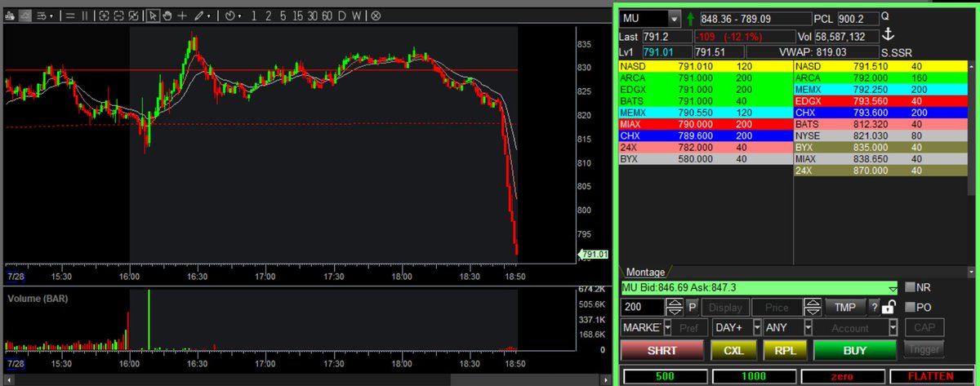Select the crosshair plus tool
Viewport: 980px width, 386px height.
[182, 16]
